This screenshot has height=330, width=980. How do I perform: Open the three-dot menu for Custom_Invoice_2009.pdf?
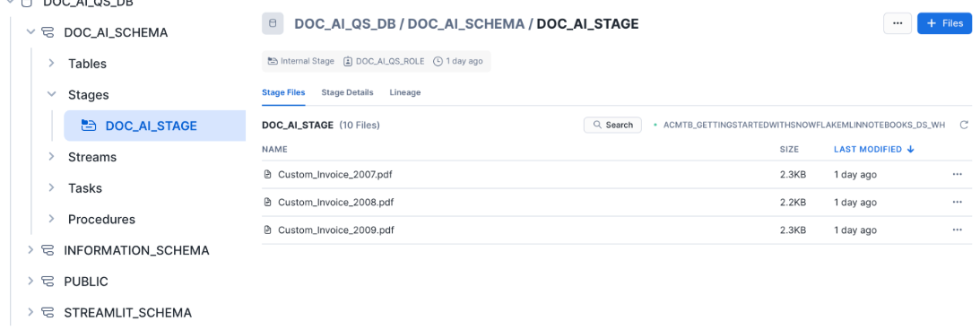957,230
